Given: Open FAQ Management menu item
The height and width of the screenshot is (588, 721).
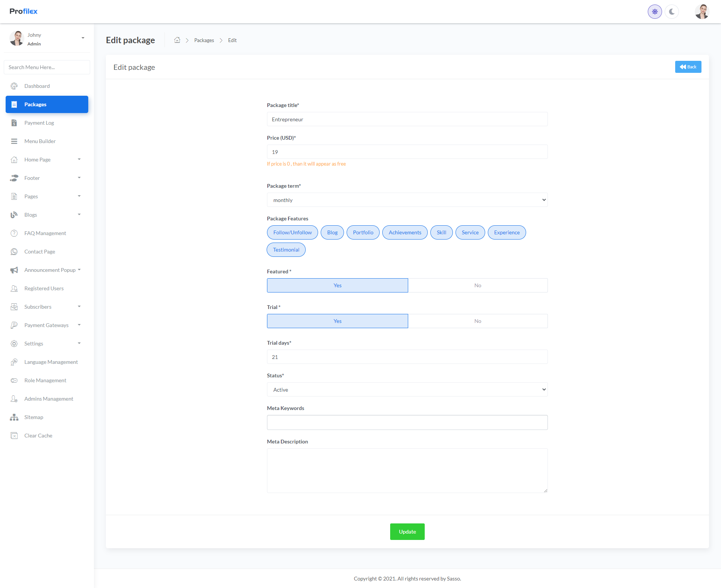Looking at the screenshot, I should (x=45, y=233).
